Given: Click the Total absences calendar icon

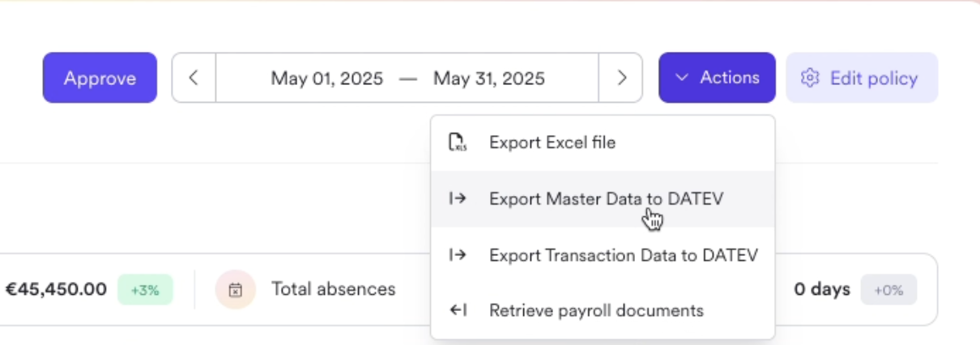Looking at the screenshot, I should coord(236,290).
